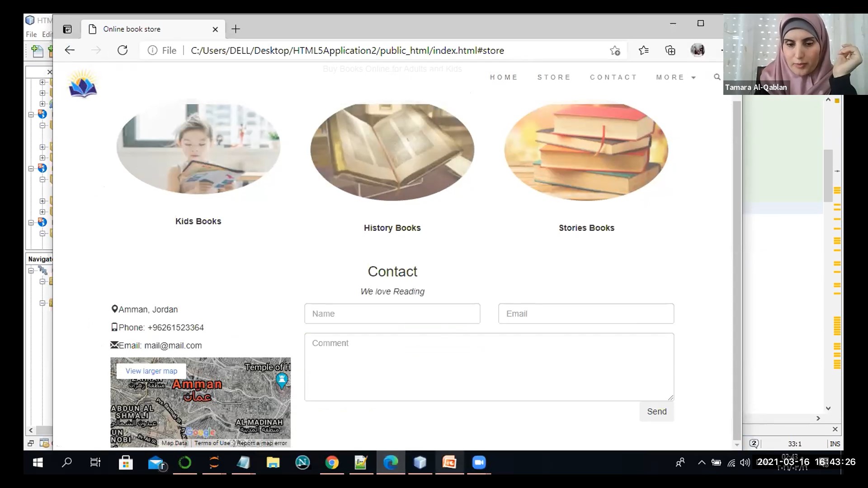Screen dimensions: 868x488
Task: Click the page vertical scrollbar
Action: (x=737, y=271)
